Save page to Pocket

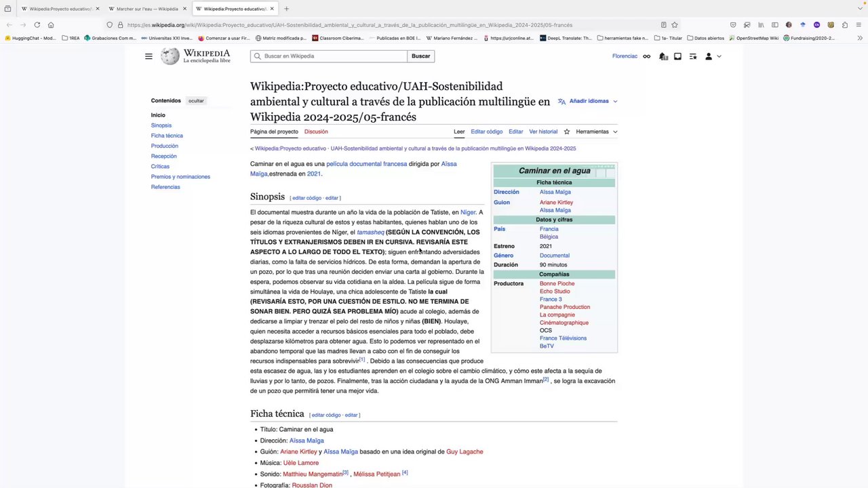[x=733, y=25]
